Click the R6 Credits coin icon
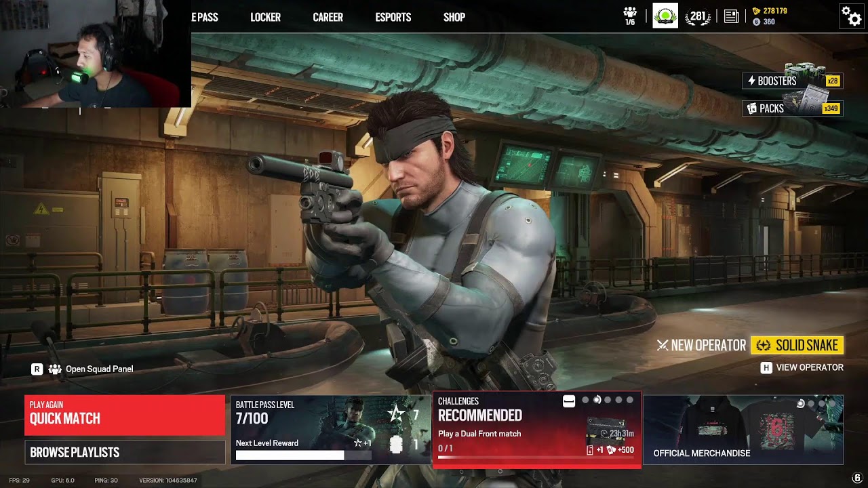The width and height of the screenshot is (868, 488). tap(757, 22)
